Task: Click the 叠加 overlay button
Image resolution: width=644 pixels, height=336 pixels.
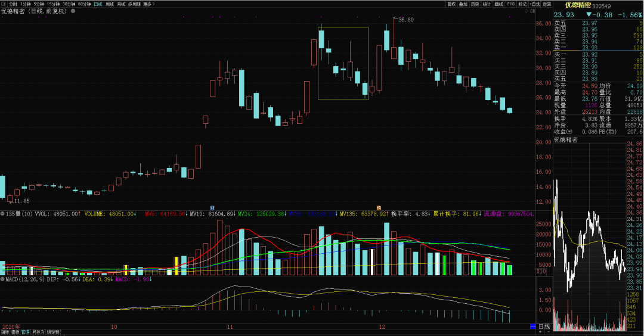Action: [463, 4]
